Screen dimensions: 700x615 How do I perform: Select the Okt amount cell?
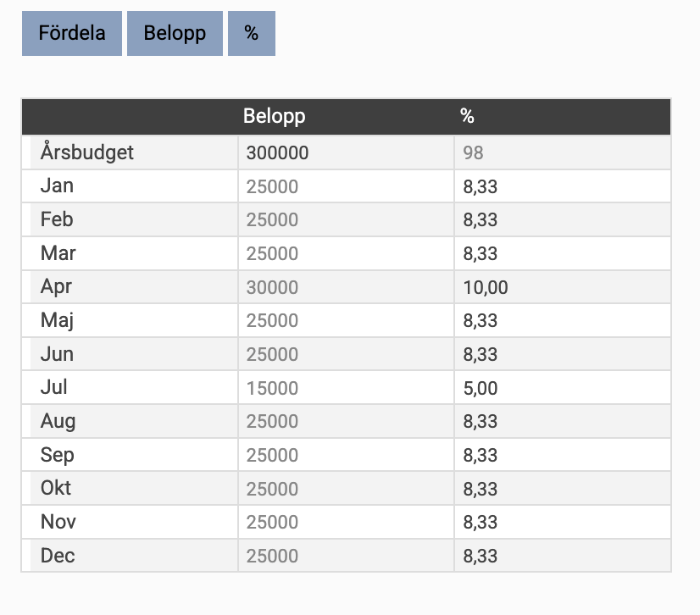pyautogui.click(x=346, y=488)
